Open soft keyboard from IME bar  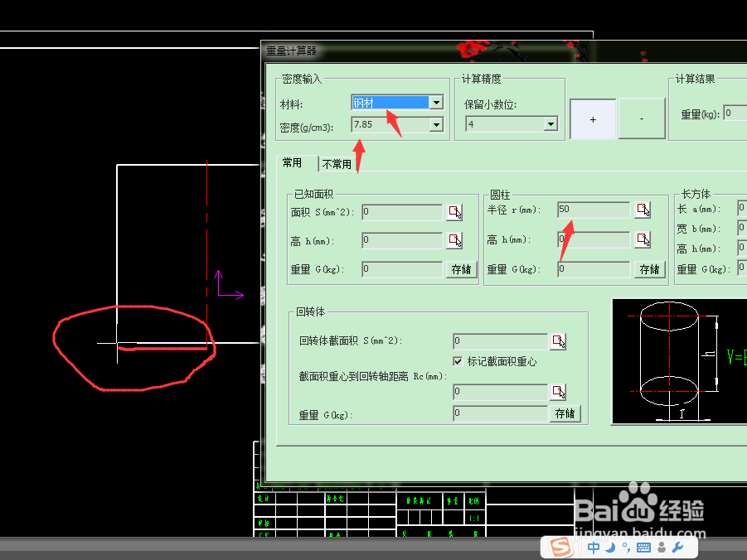pyautogui.click(x=643, y=548)
